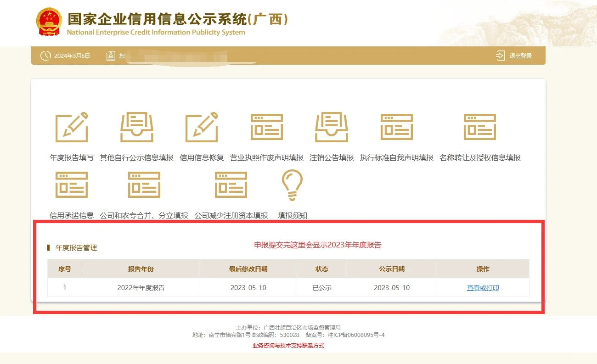The width and height of the screenshot is (597, 364).
Task: Open the 其他自行公示信息填报 icon
Action: tap(137, 127)
